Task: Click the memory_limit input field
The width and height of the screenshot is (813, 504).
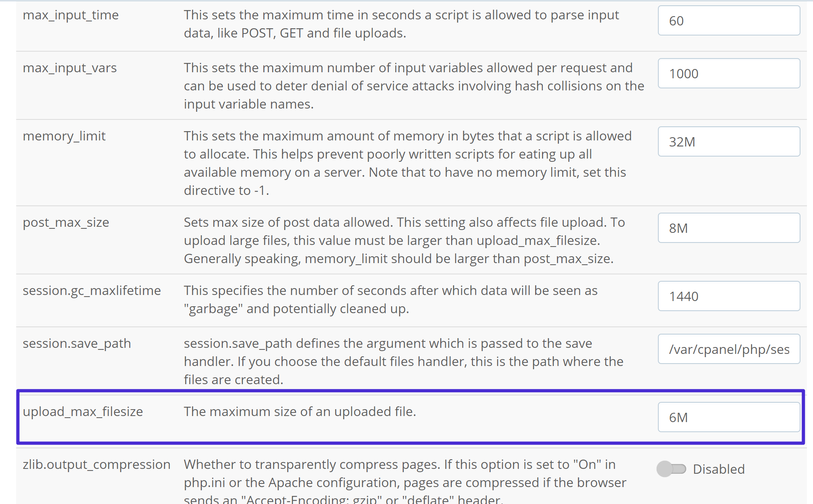Action: [x=728, y=141]
